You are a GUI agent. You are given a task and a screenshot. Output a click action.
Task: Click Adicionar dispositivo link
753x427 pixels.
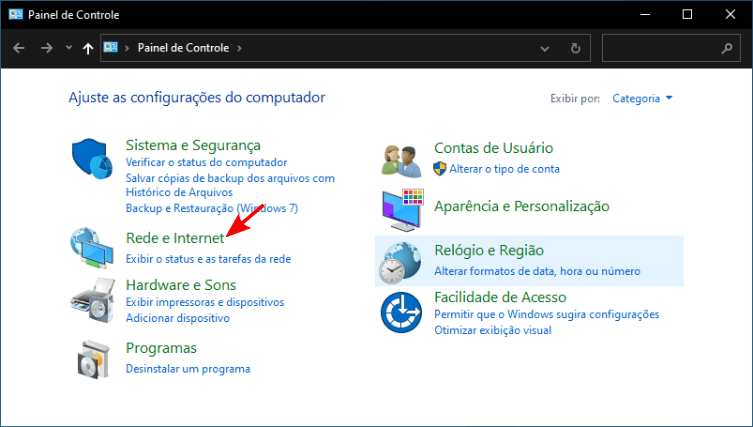pos(178,318)
